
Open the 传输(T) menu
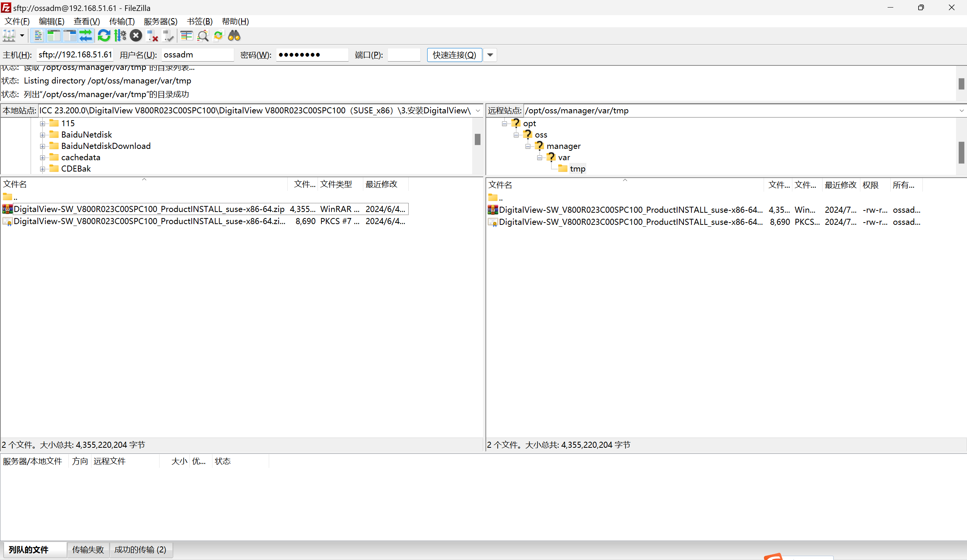122,22
